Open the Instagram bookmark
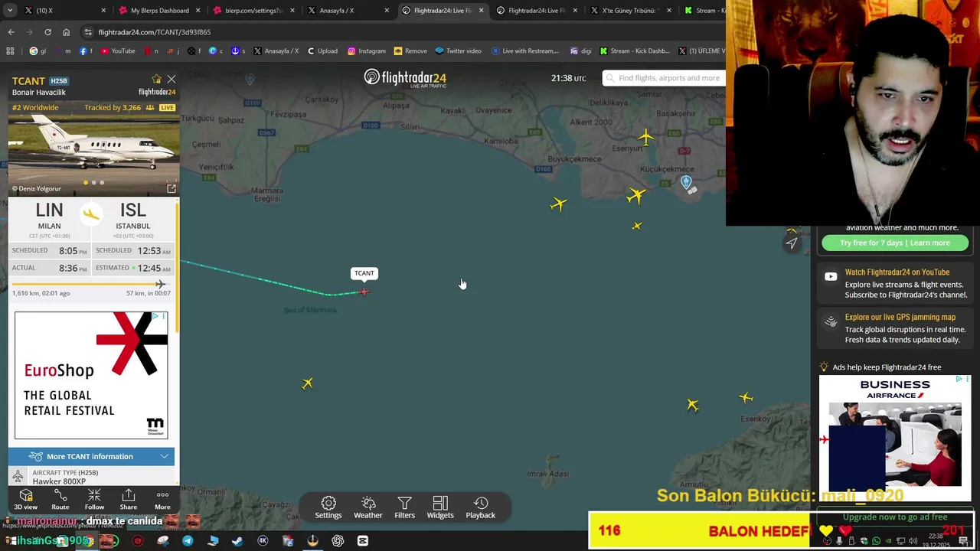 click(367, 51)
